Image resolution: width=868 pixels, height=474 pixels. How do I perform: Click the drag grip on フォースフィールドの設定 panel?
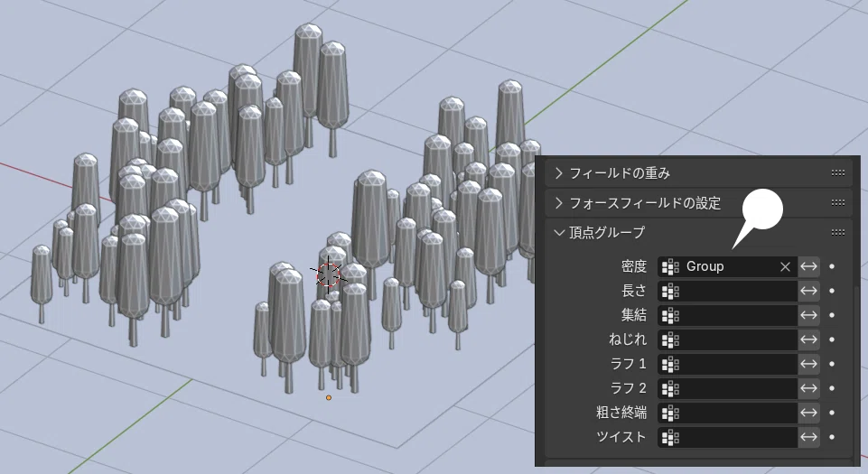838,203
